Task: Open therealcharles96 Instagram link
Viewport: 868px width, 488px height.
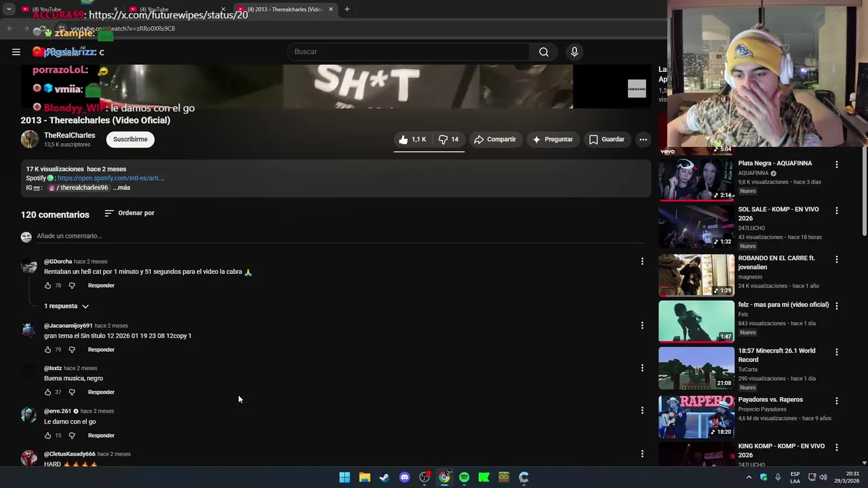Action: (x=79, y=188)
